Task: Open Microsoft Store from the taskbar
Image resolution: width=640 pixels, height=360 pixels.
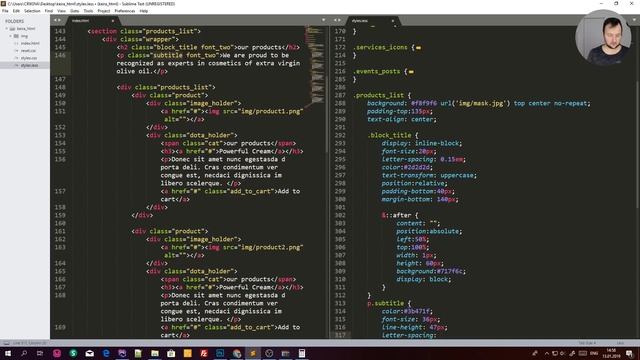Action: point(171,353)
